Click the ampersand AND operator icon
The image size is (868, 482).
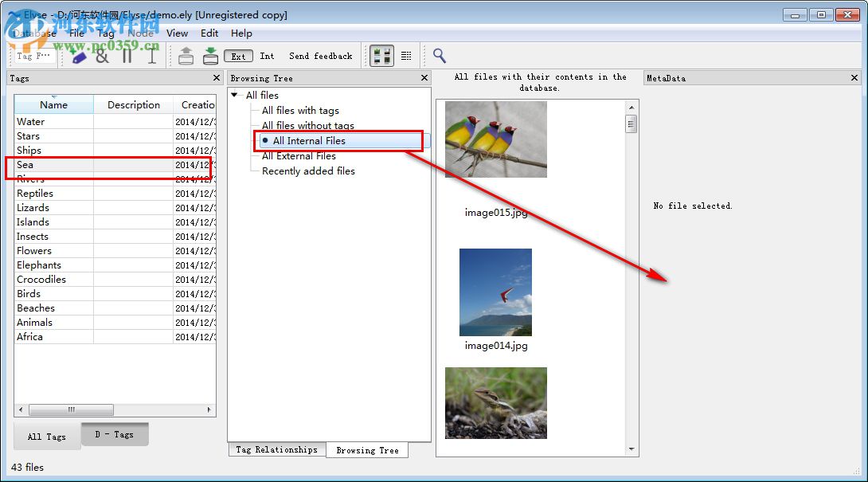[103, 56]
